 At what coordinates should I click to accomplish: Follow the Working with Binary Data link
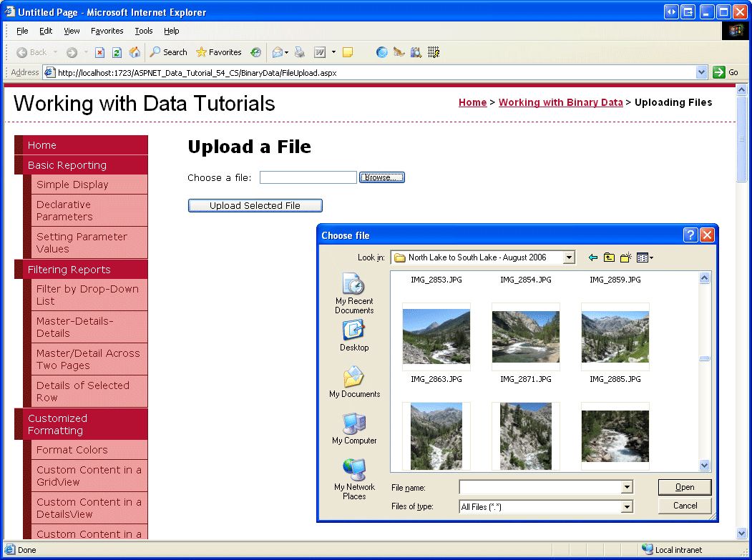(x=560, y=102)
